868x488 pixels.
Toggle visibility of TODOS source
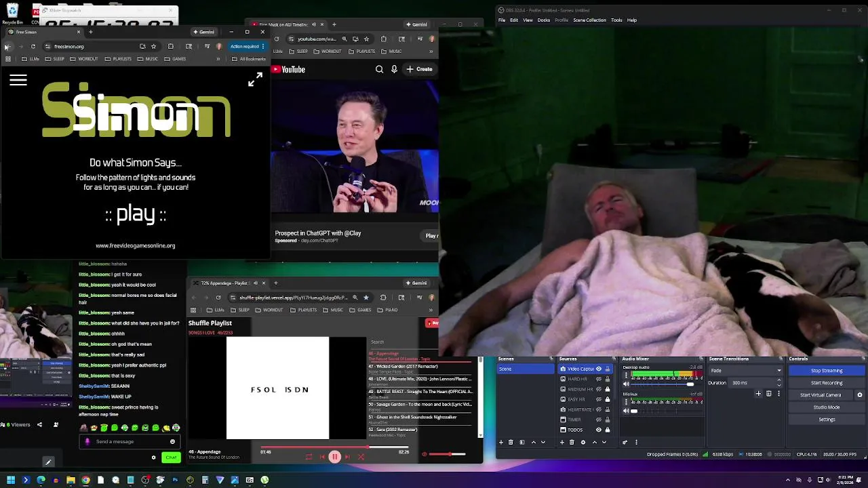point(599,430)
